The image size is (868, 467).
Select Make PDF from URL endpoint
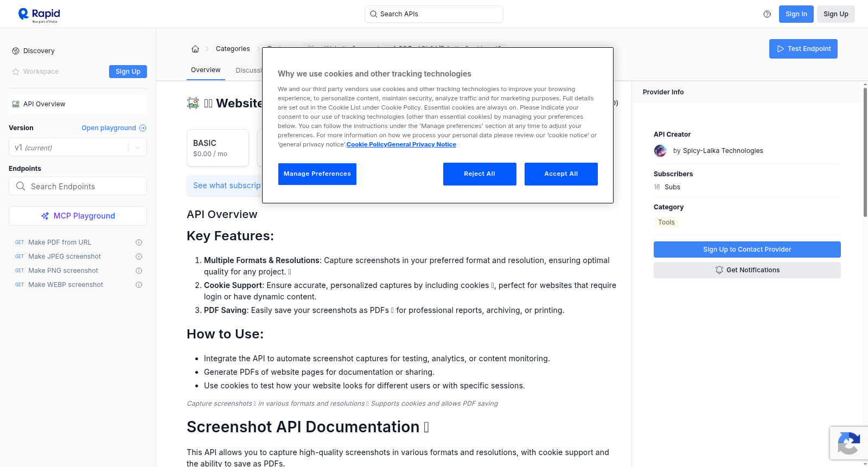click(60, 242)
